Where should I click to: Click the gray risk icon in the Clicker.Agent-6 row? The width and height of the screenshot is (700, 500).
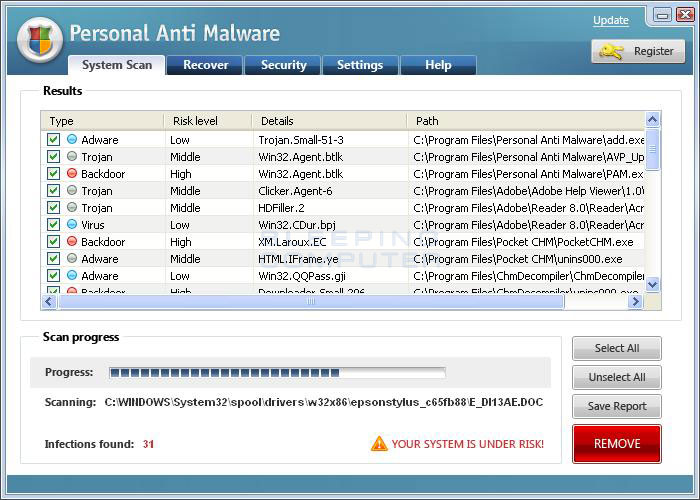[72, 190]
